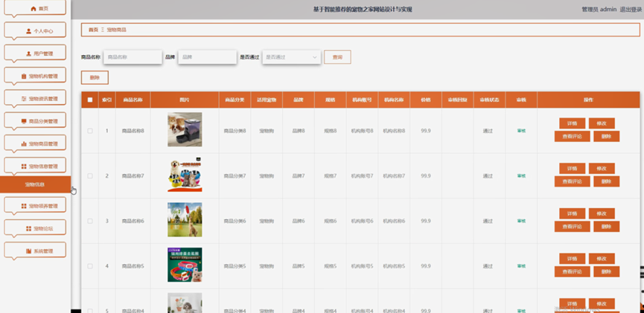Click 修改 for 商品名称6
644x313 pixels.
[602, 213]
